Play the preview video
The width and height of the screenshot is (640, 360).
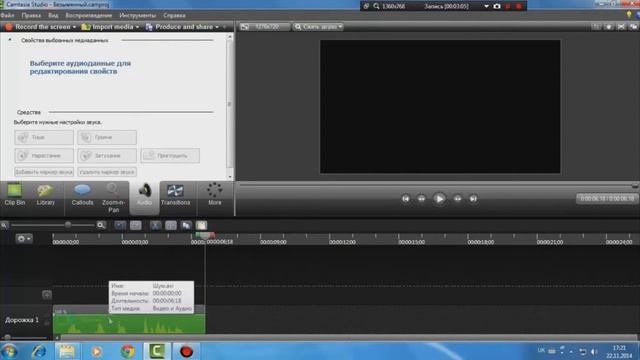click(x=440, y=199)
